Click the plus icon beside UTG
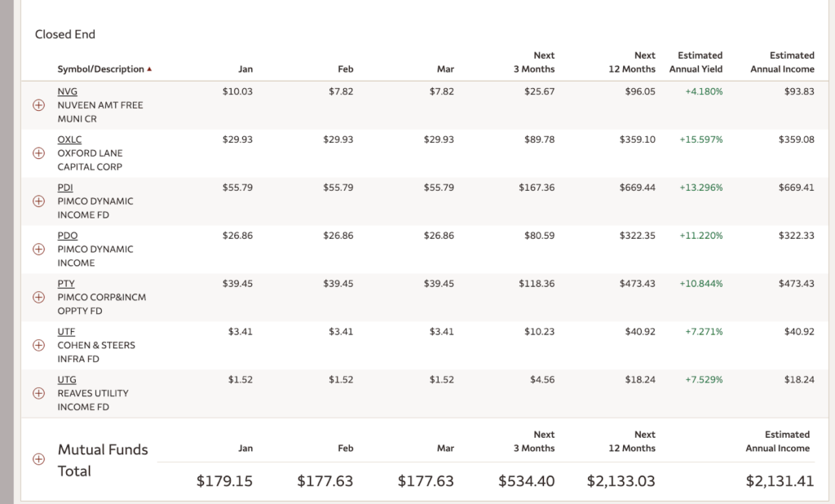 click(x=38, y=393)
